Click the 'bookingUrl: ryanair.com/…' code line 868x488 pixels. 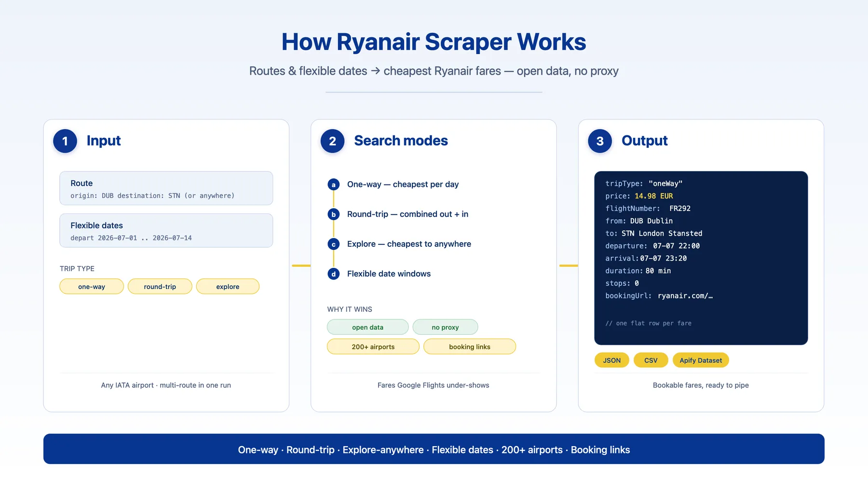[659, 296]
